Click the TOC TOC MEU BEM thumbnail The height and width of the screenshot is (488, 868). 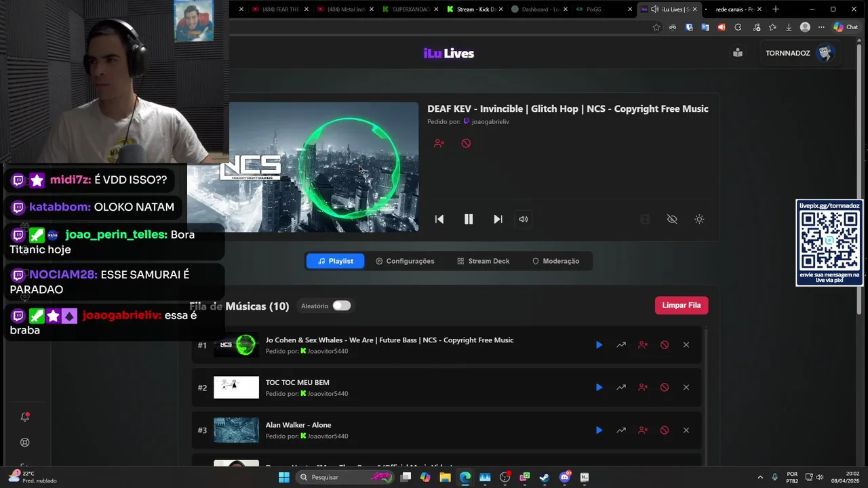pyautogui.click(x=236, y=388)
